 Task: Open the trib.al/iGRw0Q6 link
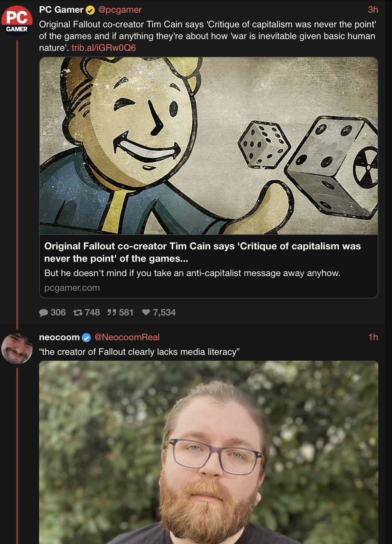(104, 48)
